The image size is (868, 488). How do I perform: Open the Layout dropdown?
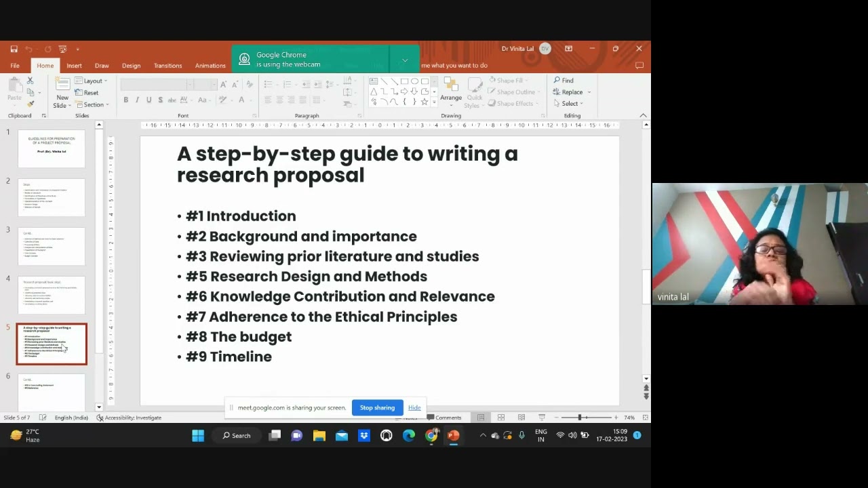click(x=91, y=81)
